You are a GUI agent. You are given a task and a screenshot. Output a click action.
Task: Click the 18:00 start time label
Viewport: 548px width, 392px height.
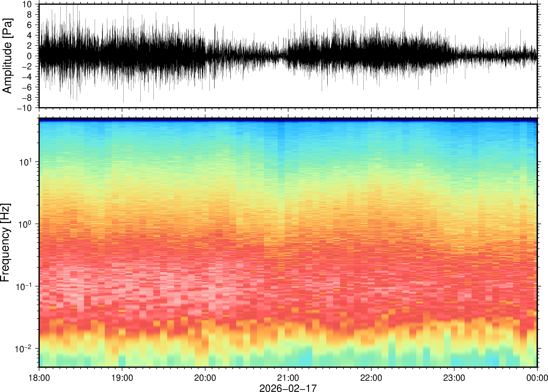[39, 378]
